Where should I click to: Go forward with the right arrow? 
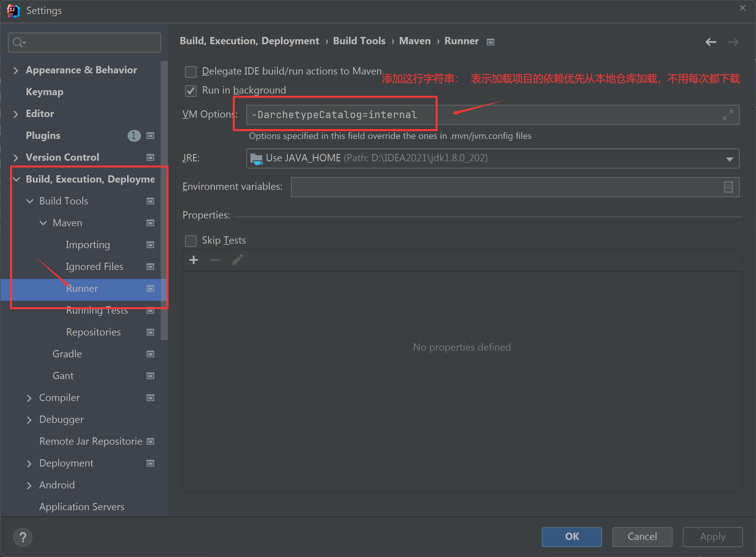(733, 42)
